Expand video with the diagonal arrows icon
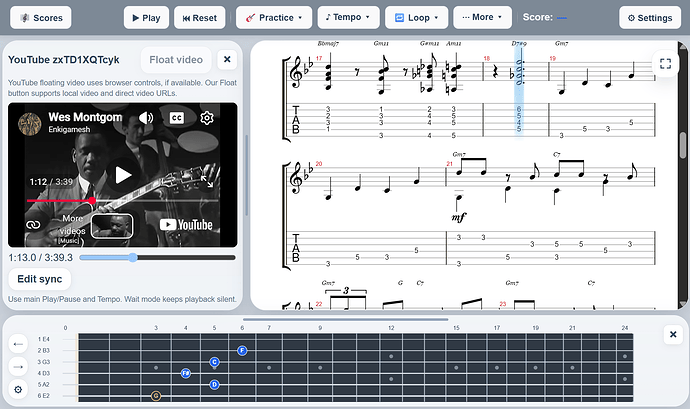This screenshot has width=690, height=409. pyautogui.click(x=207, y=181)
